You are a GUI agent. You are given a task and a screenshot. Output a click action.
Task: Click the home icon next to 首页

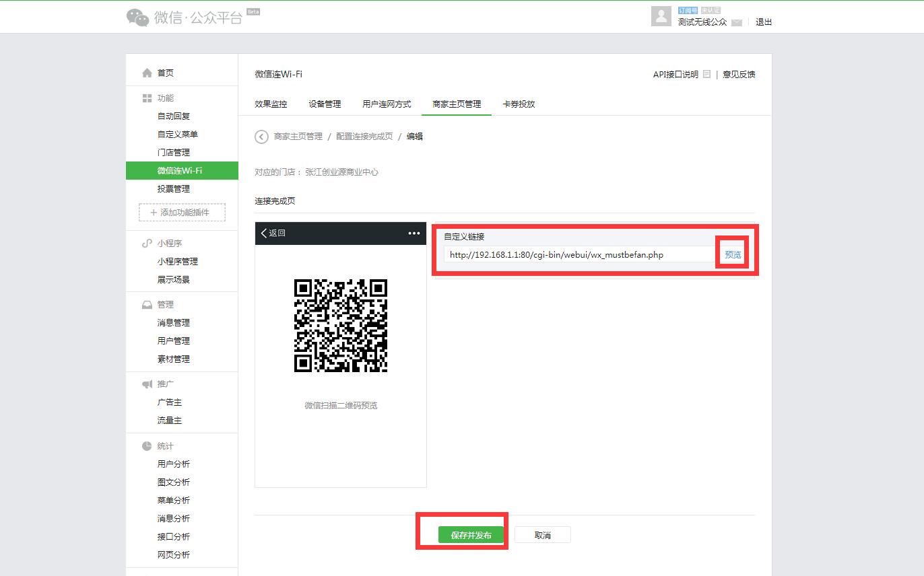[147, 73]
